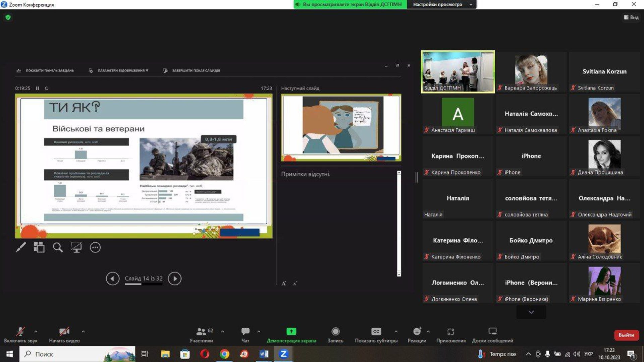Open the Chat panel icon
Viewport: 644px width, 362px height.
click(x=245, y=331)
